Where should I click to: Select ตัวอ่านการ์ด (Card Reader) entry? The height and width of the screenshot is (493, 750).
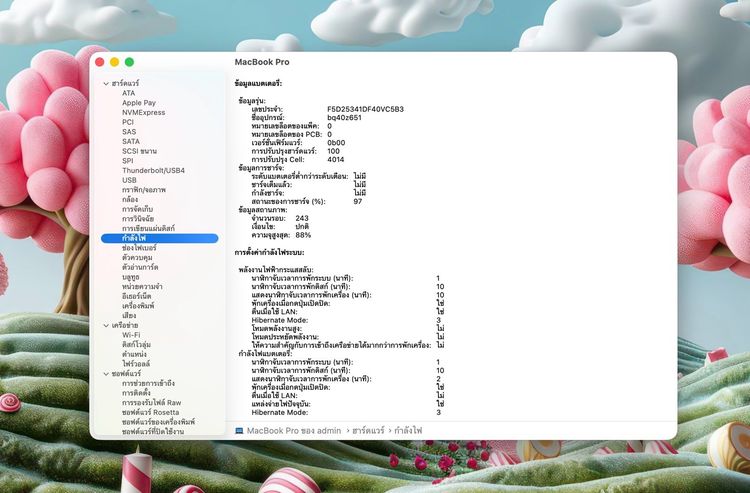[140, 267]
